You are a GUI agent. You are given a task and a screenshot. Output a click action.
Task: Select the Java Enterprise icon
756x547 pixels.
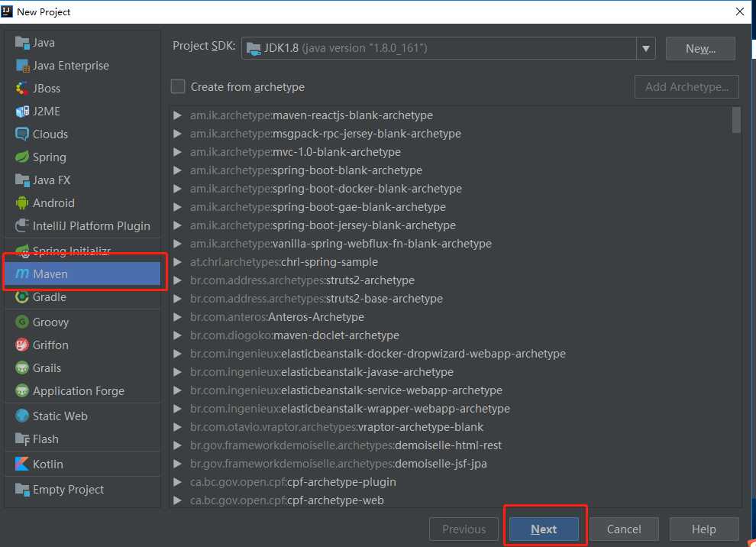point(22,66)
